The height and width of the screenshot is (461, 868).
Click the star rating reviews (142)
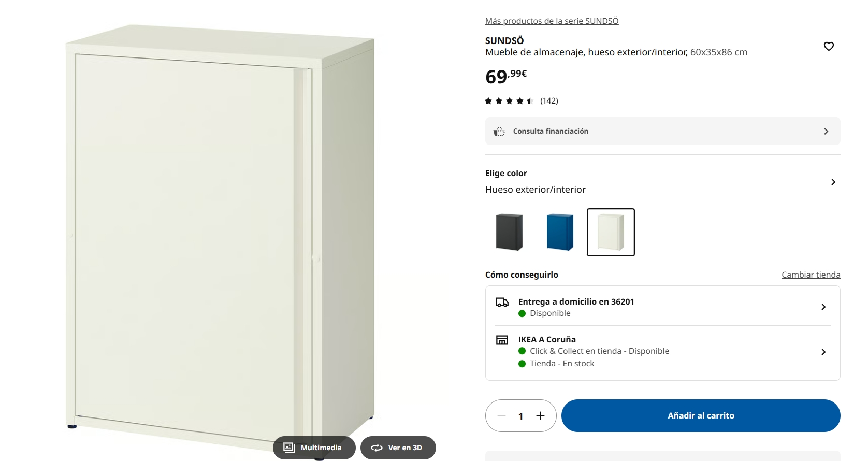click(x=521, y=101)
